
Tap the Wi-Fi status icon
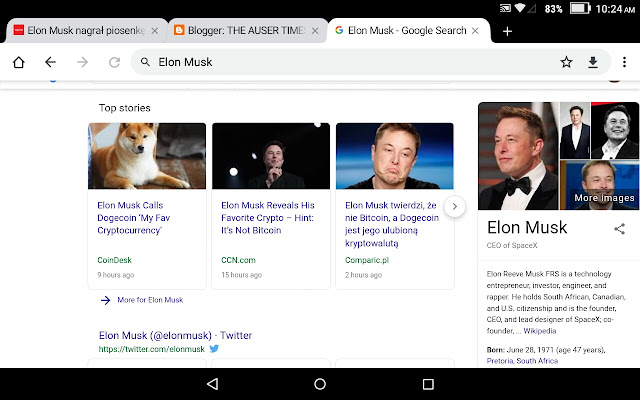[x=520, y=8]
